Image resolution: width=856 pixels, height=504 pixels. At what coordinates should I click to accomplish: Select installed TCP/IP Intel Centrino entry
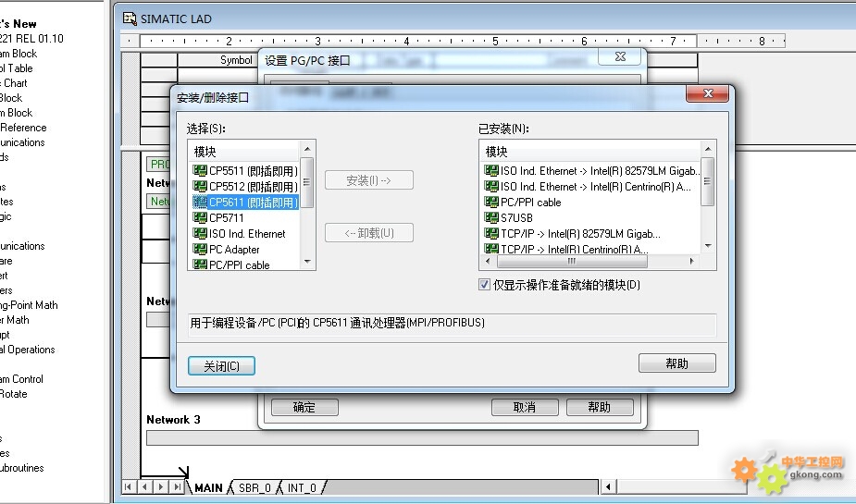pos(566,249)
